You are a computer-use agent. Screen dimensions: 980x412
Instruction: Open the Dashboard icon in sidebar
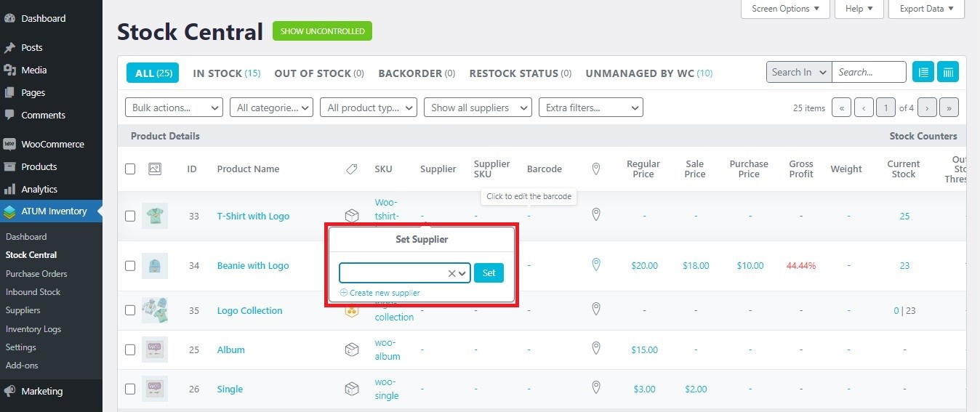[x=9, y=18]
